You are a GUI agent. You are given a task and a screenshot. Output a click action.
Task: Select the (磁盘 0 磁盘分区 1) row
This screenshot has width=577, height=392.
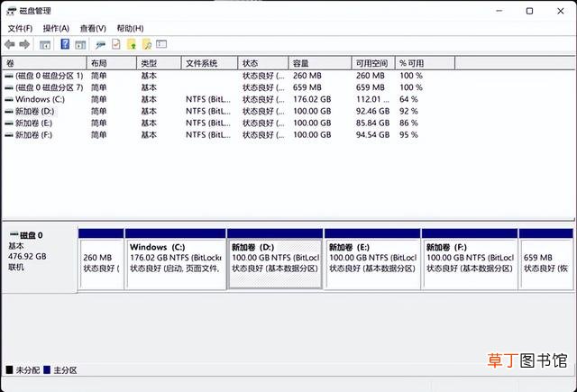click(x=228, y=76)
